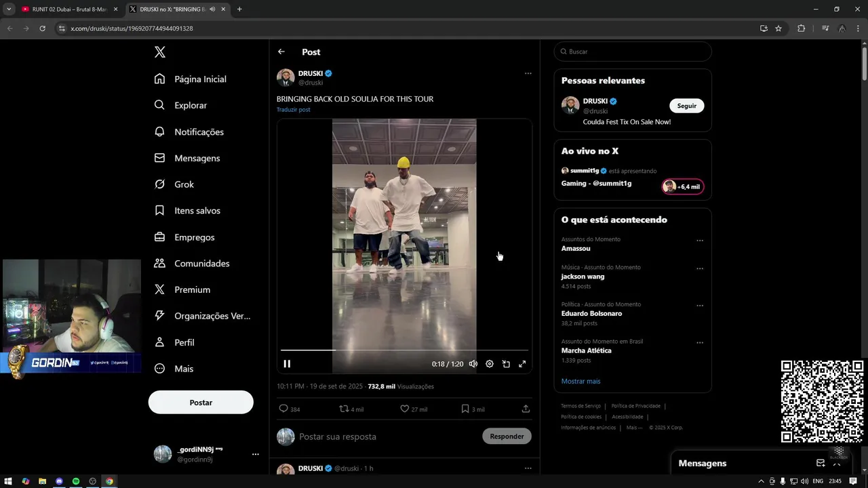The height and width of the screenshot is (488, 868).
Task: Open options on the reply by DRUSKI
Action: pyautogui.click(x=528, y=468)
